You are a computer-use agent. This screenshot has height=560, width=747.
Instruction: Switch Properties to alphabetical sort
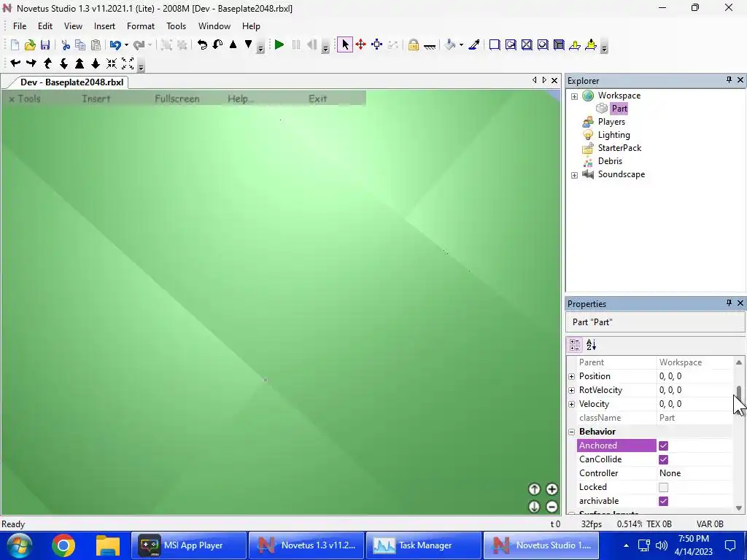pyautogui.click(x=591, y=345)
